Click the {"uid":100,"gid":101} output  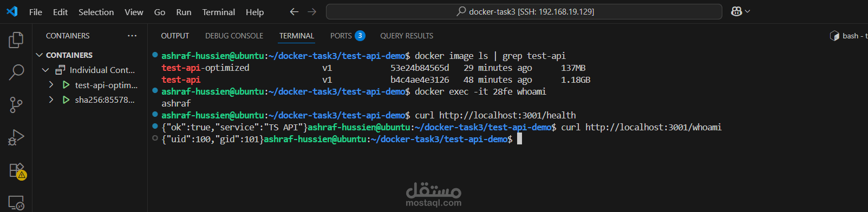click(212, 139)
